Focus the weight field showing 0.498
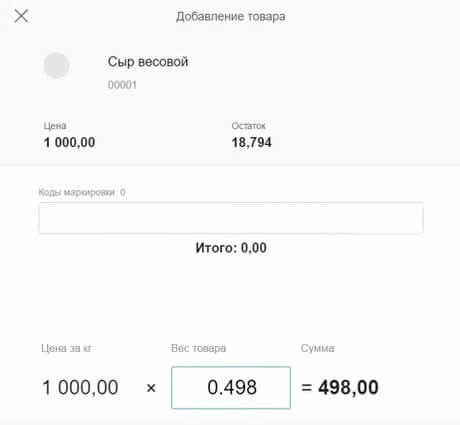The width and height of the screenshot is (460, 425). click(x=231, y=388)
